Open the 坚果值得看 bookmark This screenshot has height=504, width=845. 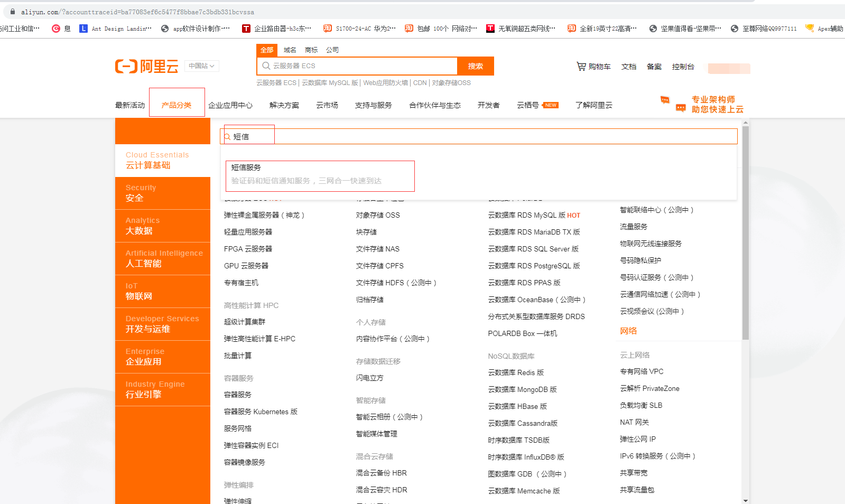pos(685,29)
